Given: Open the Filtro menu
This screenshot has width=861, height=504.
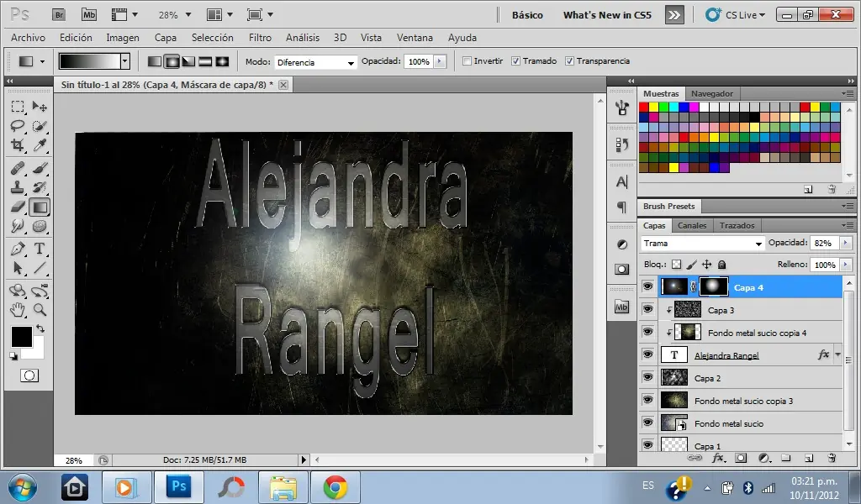Looking at the screenshot, I should click(x=260, y=38).
